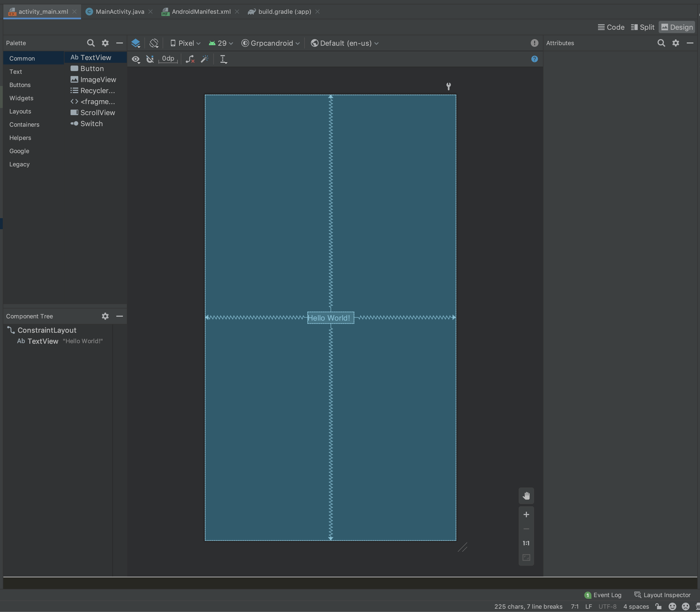Open the API 29 version dropdown
This screenshot has height=612, width=700.
coord(221,43)
